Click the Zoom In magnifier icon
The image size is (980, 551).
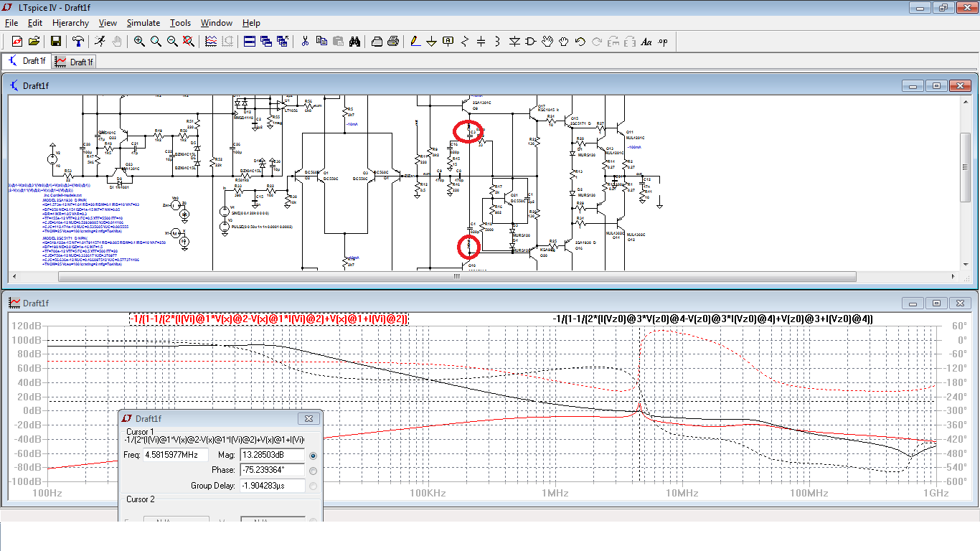(x=139, y=42)
